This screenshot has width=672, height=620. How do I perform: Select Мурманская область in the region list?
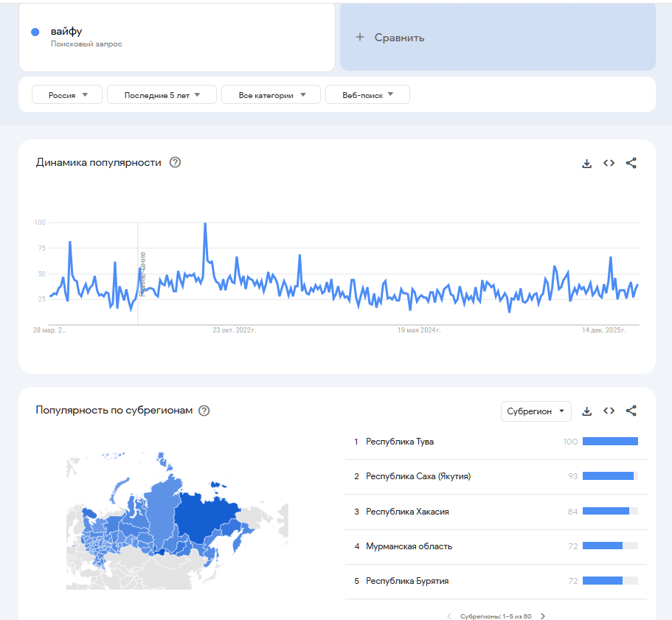point(409,546)
